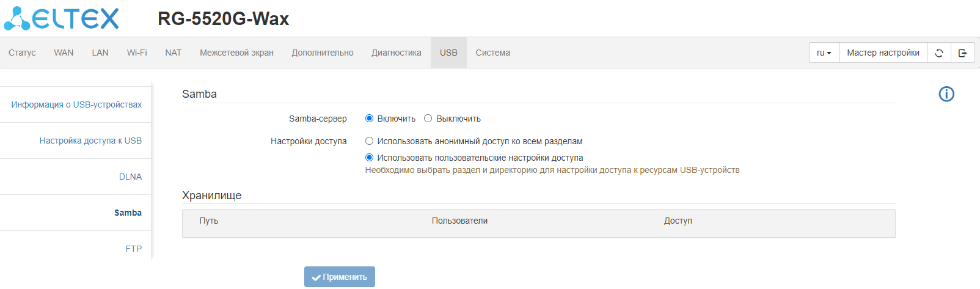Click the refresh icon in the top bar
980x289 pixels.
(x=939, y=53)
